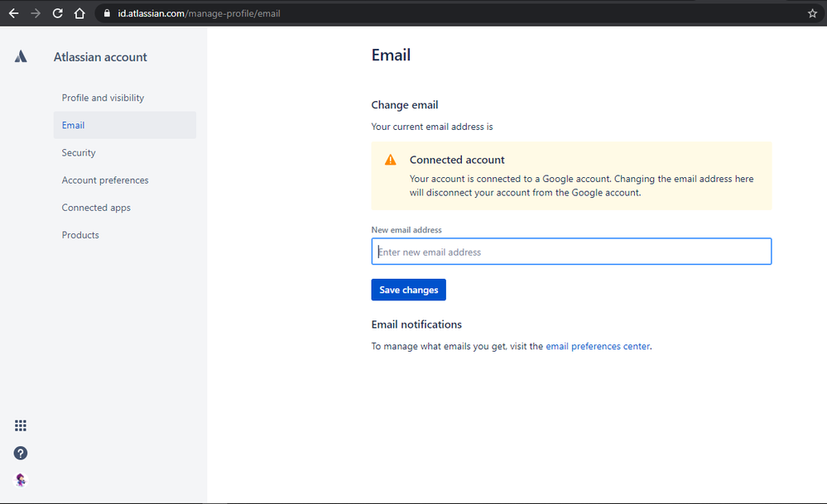The width and height of the screenshot is (827, 504).
Task: Reload the page with refresh icon
Action: 56,13
